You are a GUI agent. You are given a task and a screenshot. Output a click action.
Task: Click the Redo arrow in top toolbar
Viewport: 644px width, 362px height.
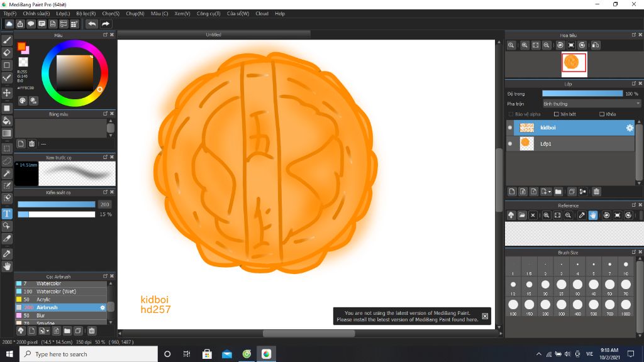(x=106, y=24)
